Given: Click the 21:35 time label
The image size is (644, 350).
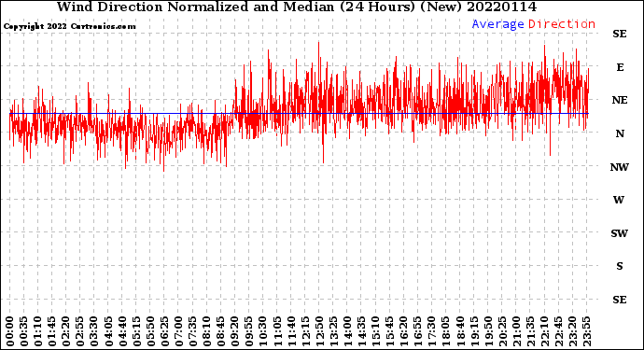Looking at the screenshot, I should coord(530,331).
